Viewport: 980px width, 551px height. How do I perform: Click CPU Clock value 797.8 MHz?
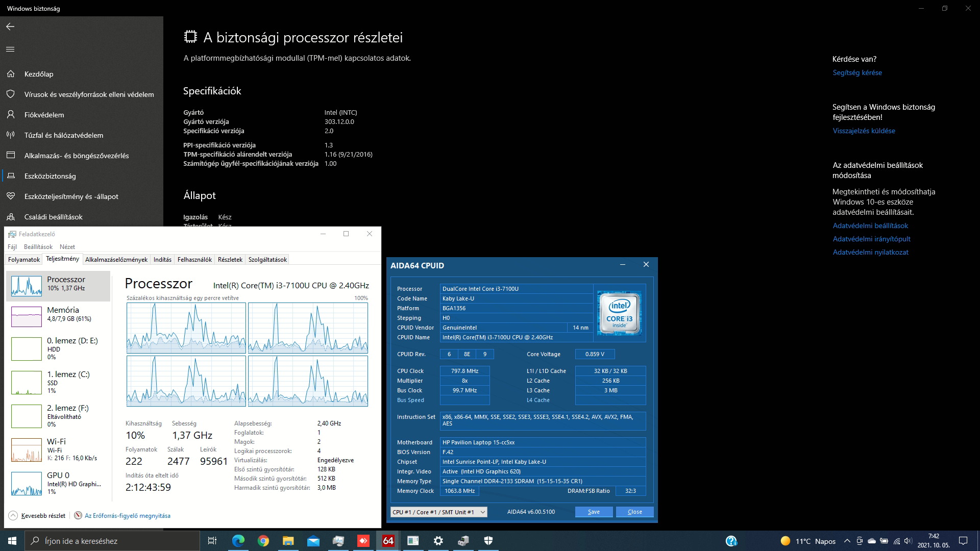point(464,371)
